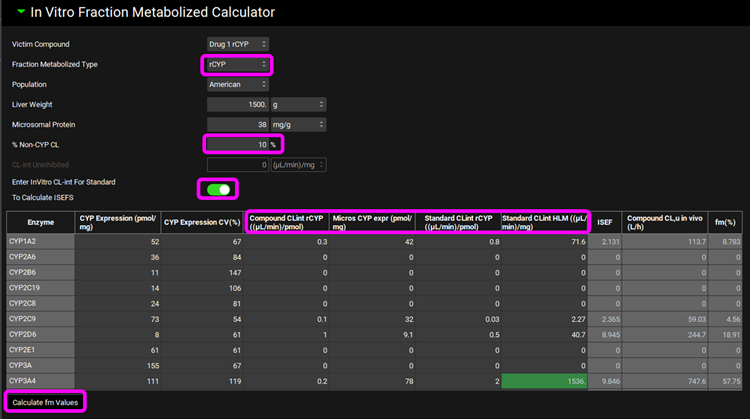Click the Standard CLint HLM column header
The image size is (750, 419).
[x=544, y=223]
